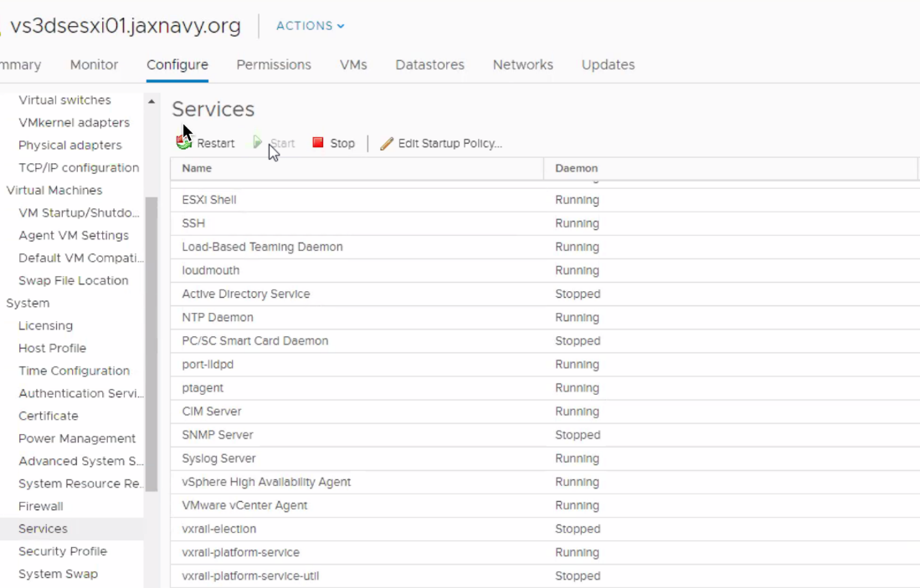
Task: Select the ptagent service row
Action: pos(545,387)
